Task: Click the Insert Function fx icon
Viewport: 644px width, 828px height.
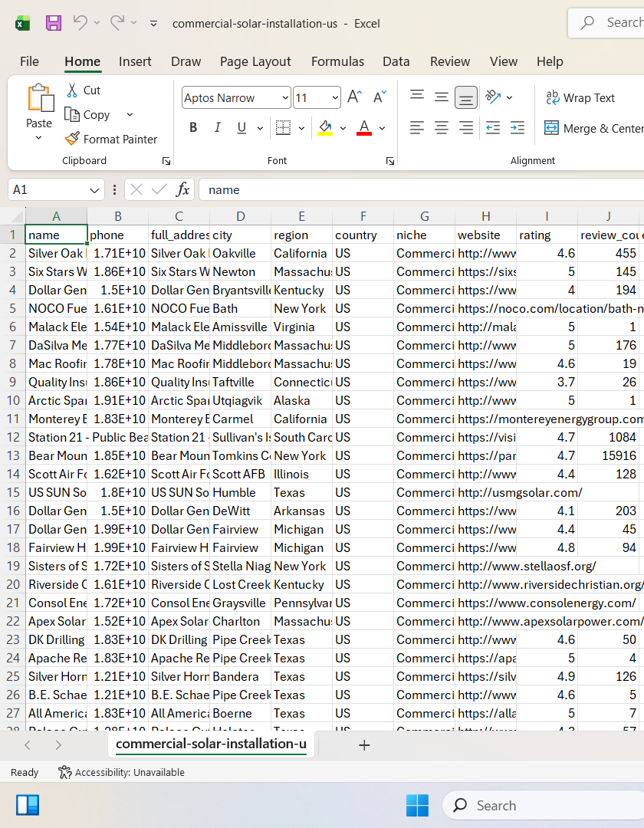Action: coord(182,189)
